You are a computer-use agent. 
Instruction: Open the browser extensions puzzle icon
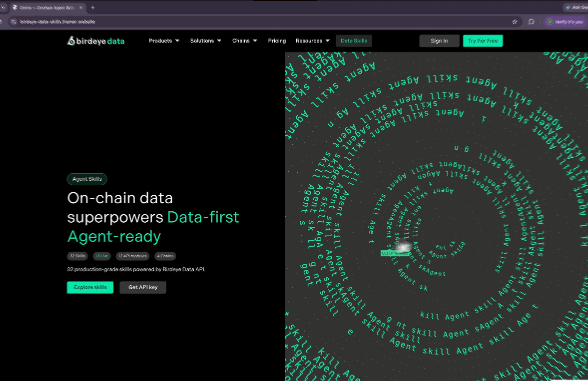click(x=531, y=22)
